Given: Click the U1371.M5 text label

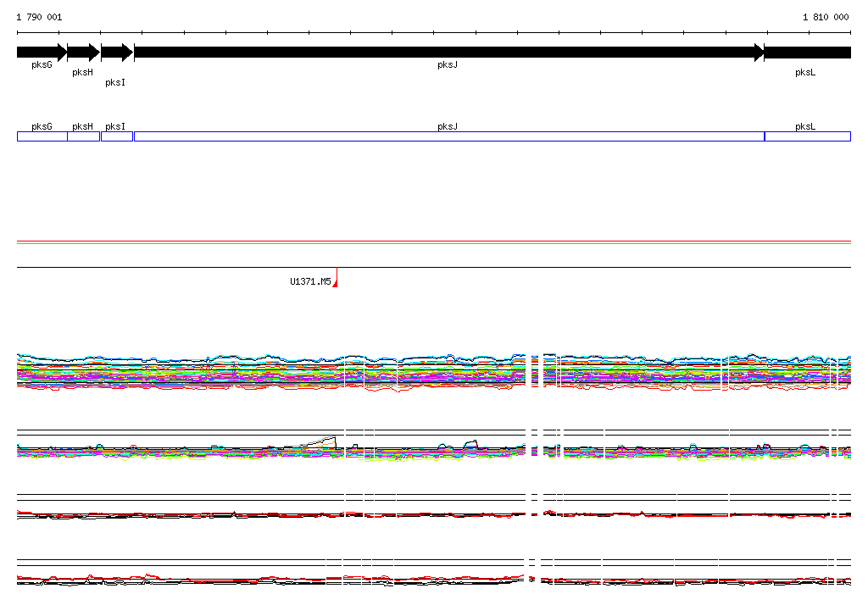Looking at the screenshot, I should pos(310,282).
